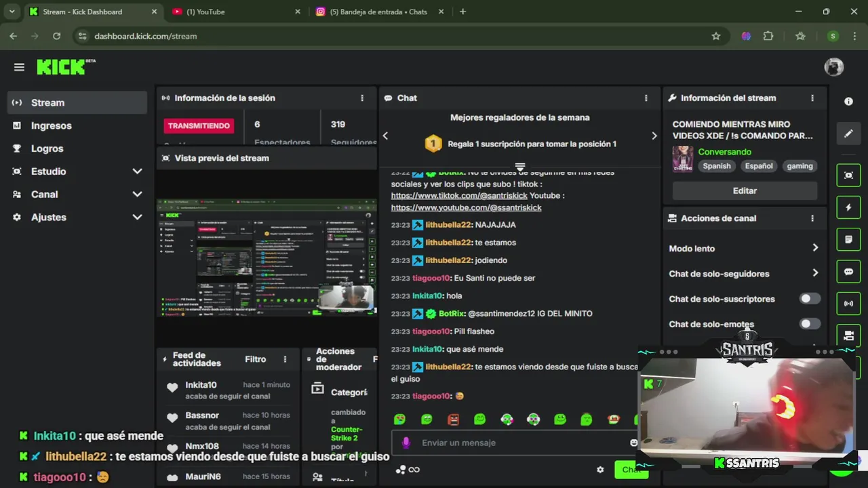Click the Spanish tag chip

click(x=717, y=166)
